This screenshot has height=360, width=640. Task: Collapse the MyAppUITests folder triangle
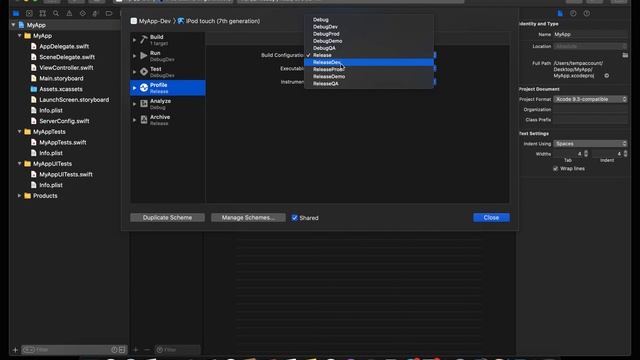click(x=19, y=163)
